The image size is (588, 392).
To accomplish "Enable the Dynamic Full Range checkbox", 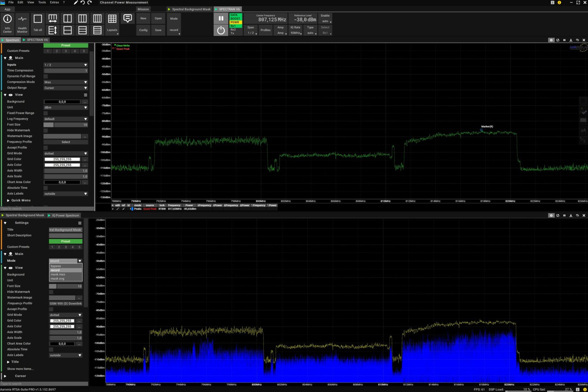I will tap(46, 76).
